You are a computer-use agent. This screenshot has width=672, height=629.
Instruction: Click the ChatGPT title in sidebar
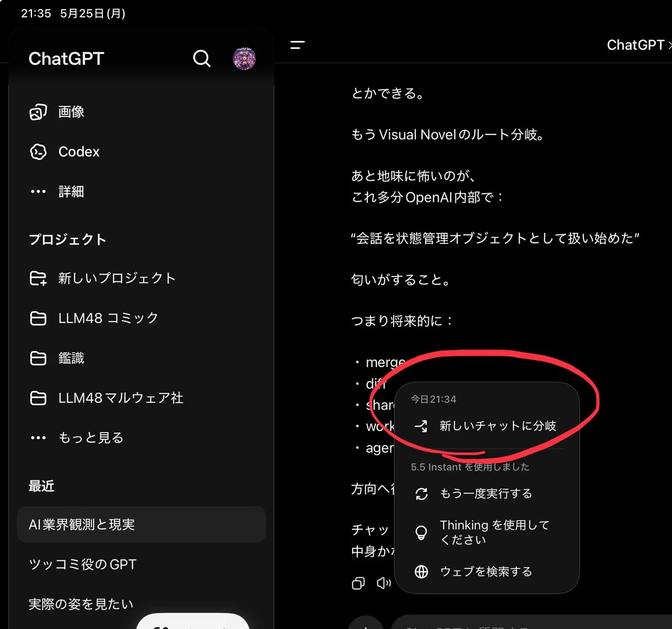[66, 59]
